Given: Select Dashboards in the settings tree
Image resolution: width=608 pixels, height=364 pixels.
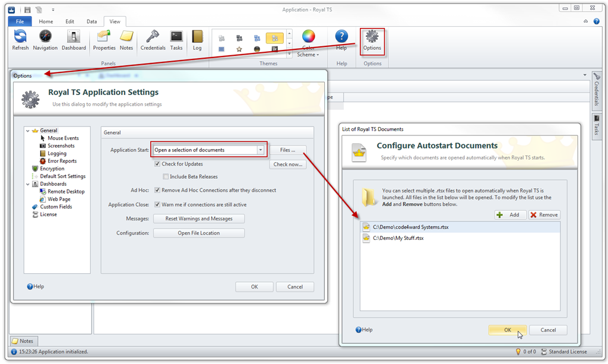Looking at the screenshot, I should tap(53, 184).
